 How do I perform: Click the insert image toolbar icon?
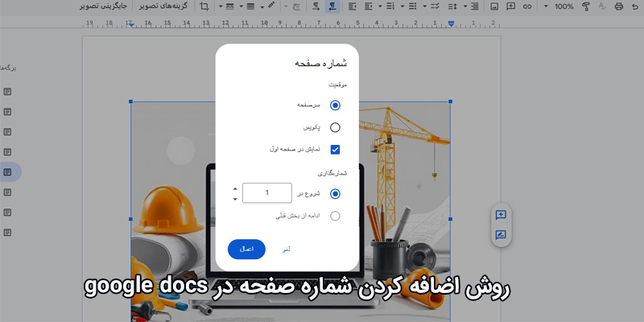click(x=495, y=6)
